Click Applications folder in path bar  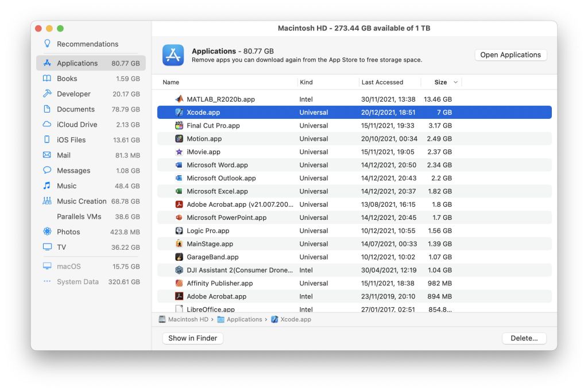point(243,320)
